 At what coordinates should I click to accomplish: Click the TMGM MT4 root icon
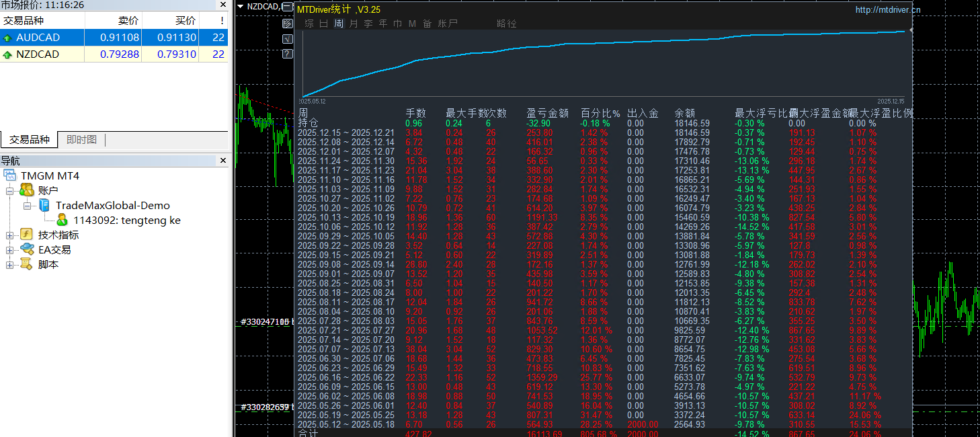[x=10, y=176]
